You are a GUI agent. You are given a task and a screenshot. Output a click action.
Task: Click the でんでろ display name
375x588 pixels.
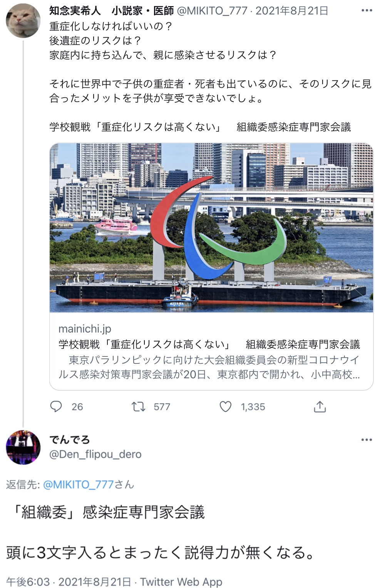tap(70, 440)
